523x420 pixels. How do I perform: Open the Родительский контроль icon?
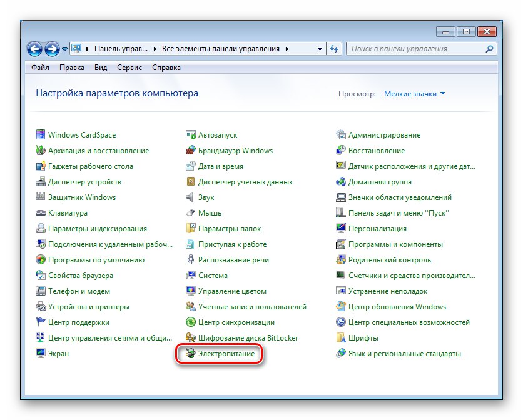click(340, 259)
